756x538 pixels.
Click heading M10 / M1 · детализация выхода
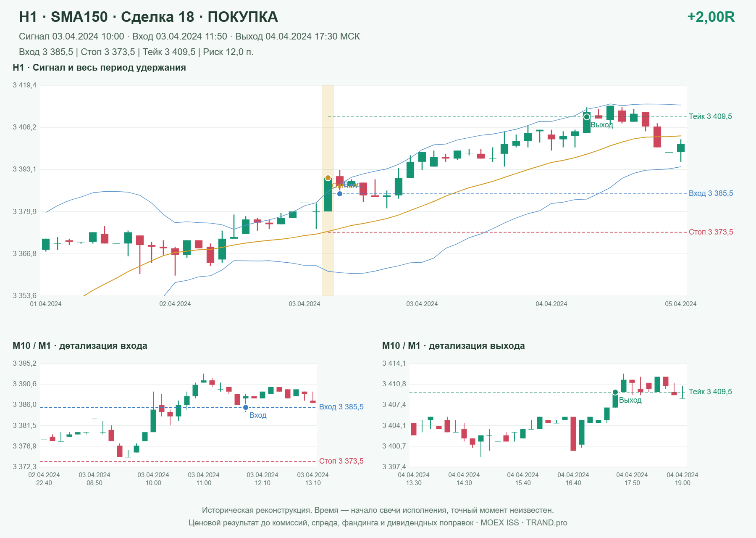click(453, 346)
